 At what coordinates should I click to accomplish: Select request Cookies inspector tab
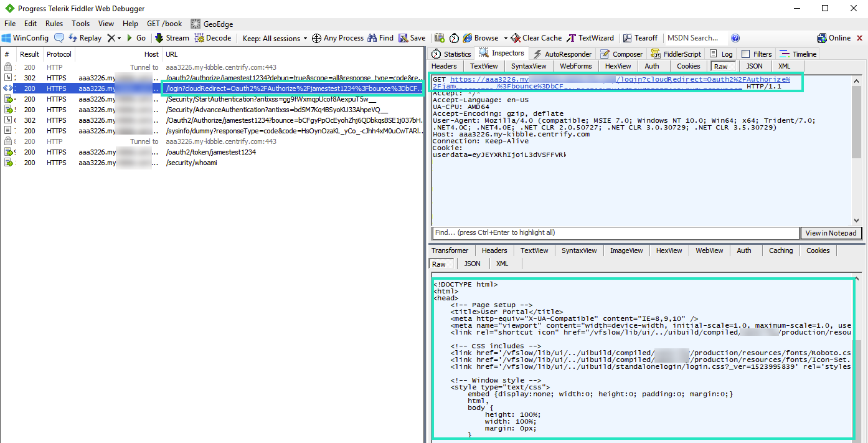tap(688, 66)
